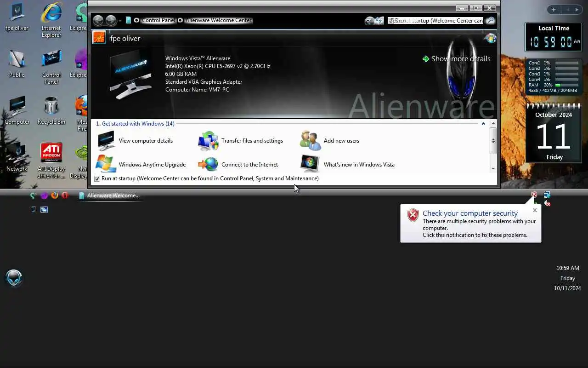
Task: Collapse the Get started with Windows section
Action: tap(483, 124)
